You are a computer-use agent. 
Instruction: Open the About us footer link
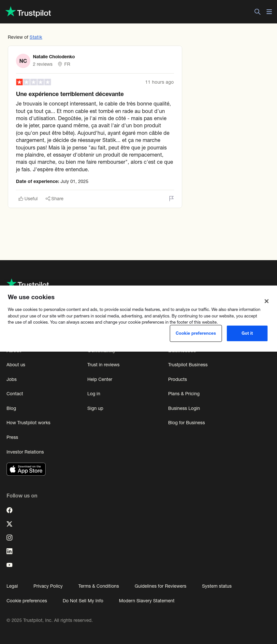coord(16,365)
